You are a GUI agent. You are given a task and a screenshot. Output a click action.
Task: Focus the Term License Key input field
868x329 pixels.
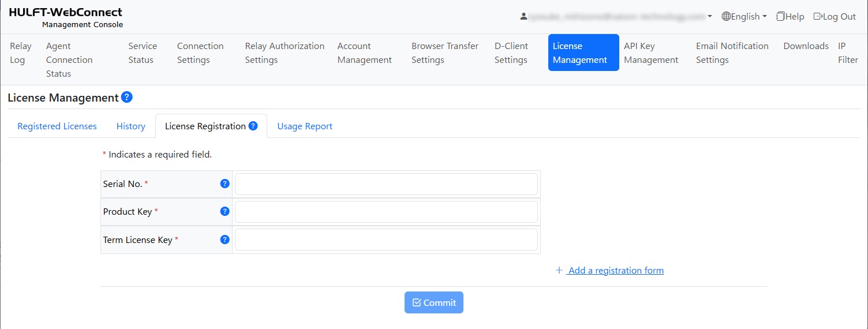click(x=386, y=240)
